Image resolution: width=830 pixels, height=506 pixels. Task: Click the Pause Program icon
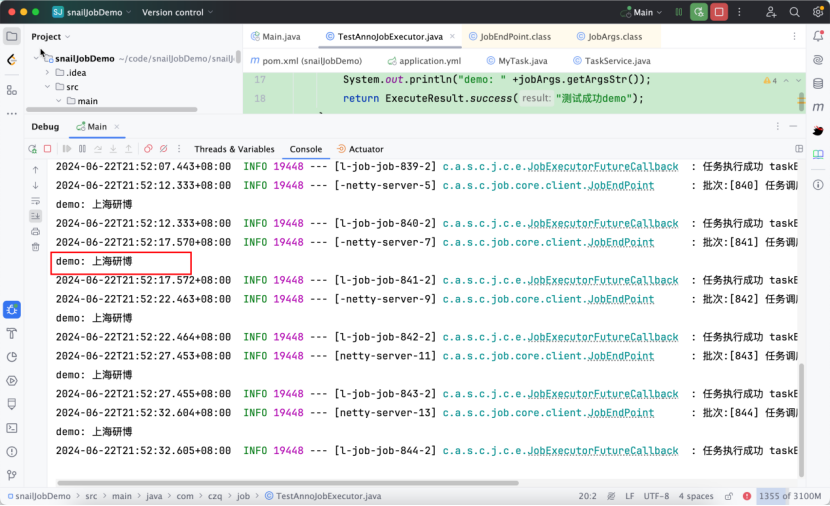pyautogui.click(x=83, y=149)
